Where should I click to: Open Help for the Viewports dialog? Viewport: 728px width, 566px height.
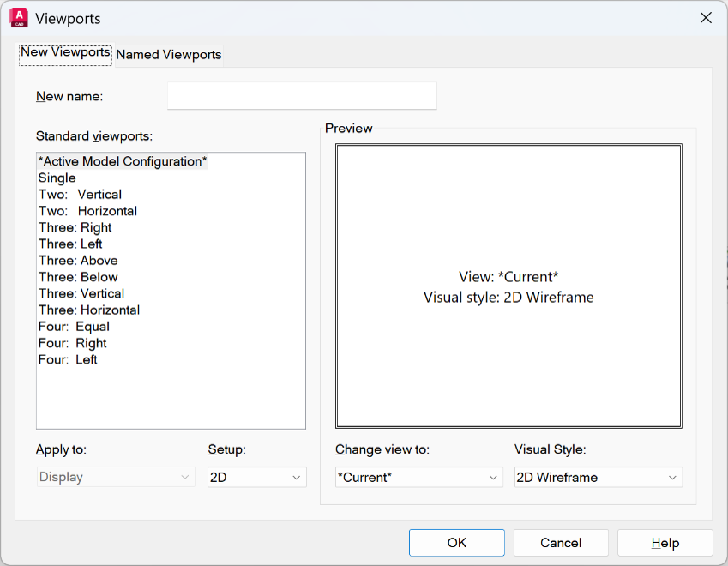[665, 542]
